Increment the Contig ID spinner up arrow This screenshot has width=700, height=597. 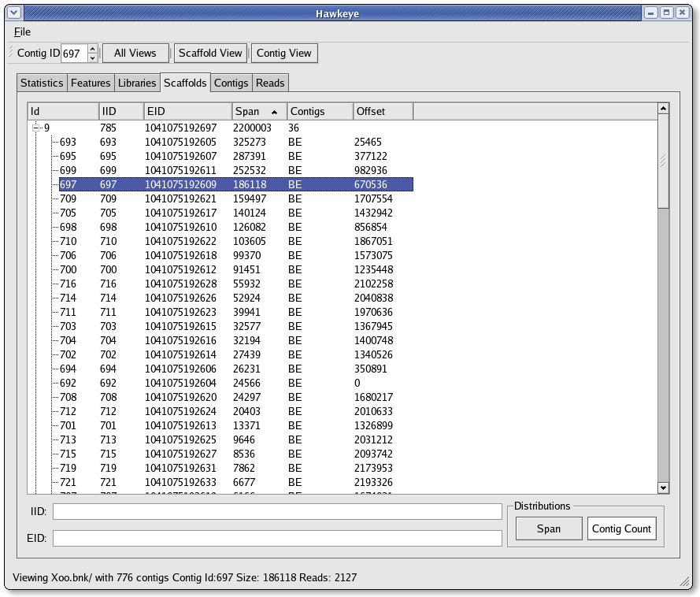93,49
